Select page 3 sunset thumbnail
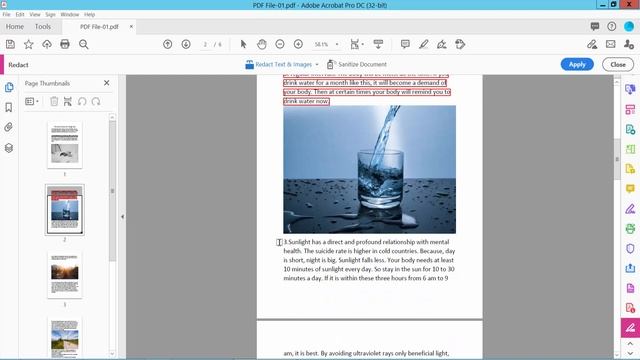640x360 pixels. (64, 275)
